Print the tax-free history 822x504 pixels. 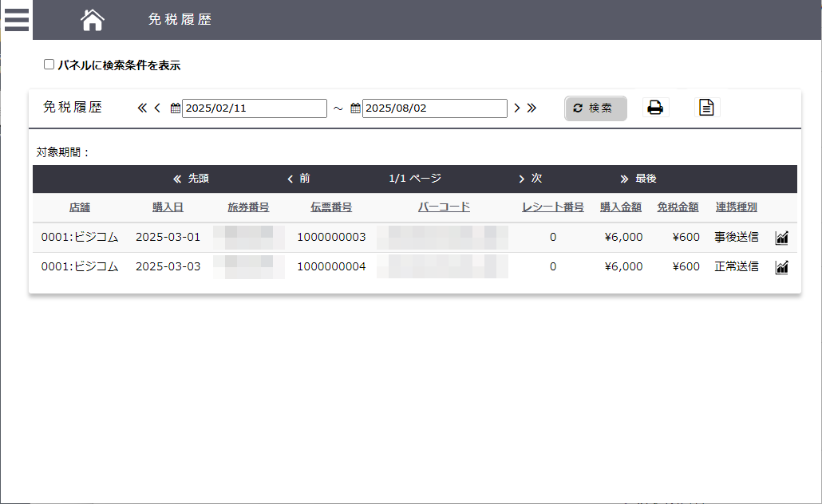655,108
